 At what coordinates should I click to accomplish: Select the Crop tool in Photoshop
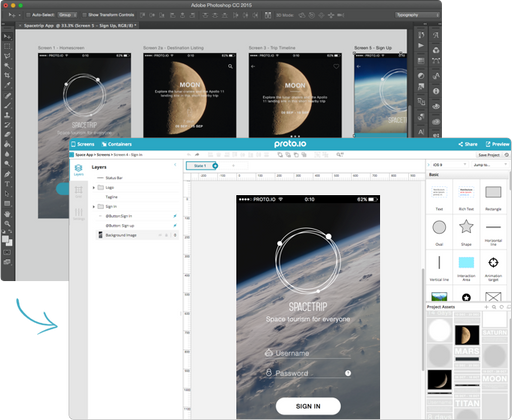[7, 75]
